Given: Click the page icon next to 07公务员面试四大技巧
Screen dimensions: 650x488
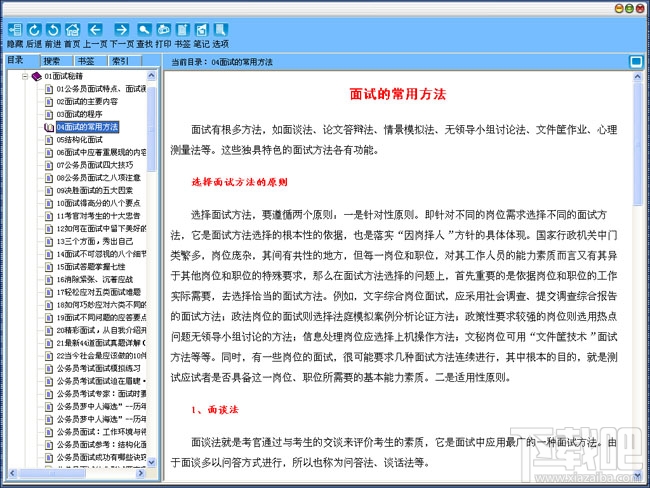Looking at the screenshot, I should pyautogui.click(x=49, y=165).
